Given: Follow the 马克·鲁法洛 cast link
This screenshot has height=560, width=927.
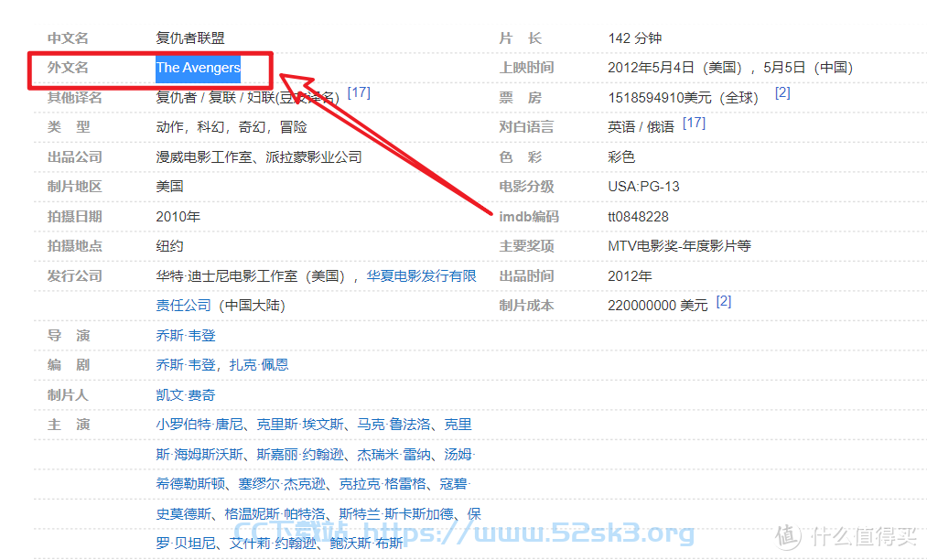Looking at the screenshot, I should [x=393, y=425].
